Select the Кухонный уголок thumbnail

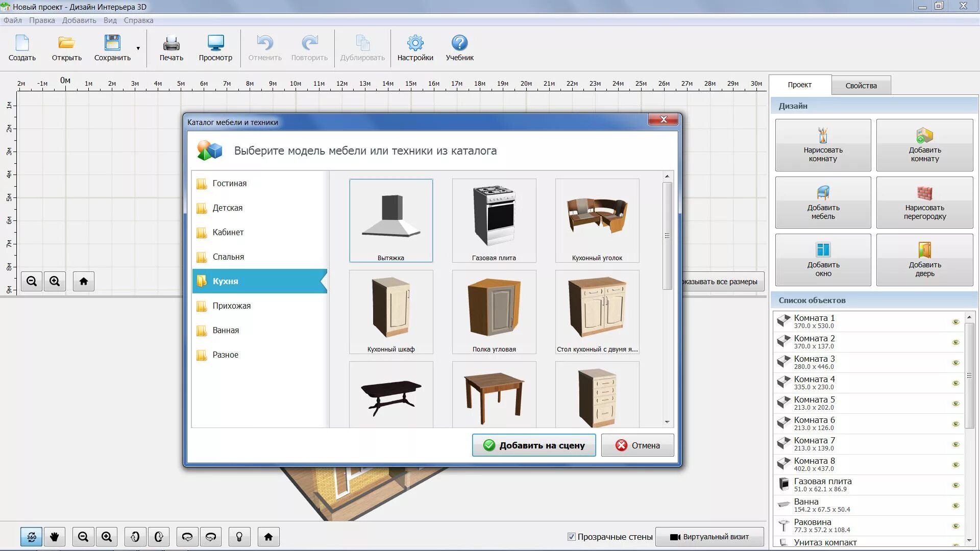597,220
